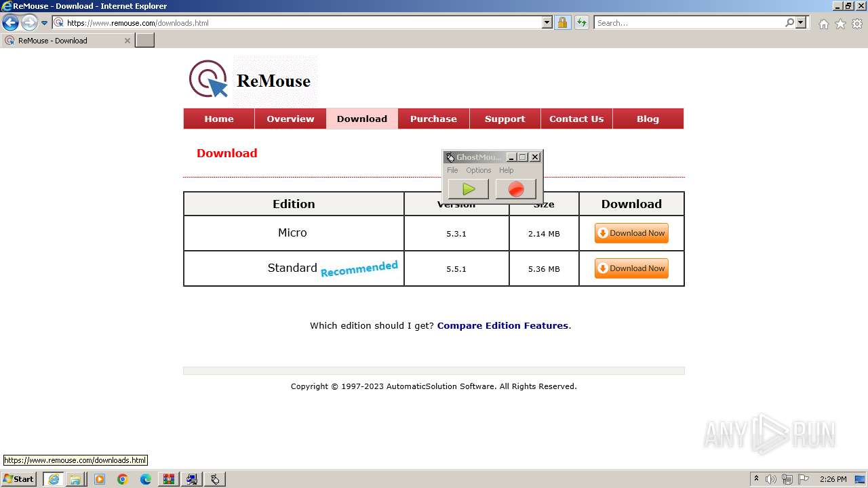The width and height of the screenshot is (868, 488).
Task: Open the IE Tools gear icon
Action: (x=857, y=24)
